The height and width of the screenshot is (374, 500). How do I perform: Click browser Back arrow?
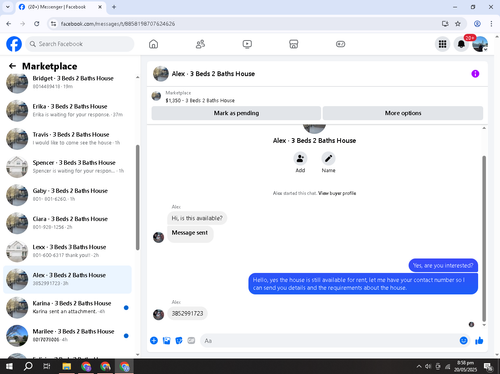tap(9, 24)
